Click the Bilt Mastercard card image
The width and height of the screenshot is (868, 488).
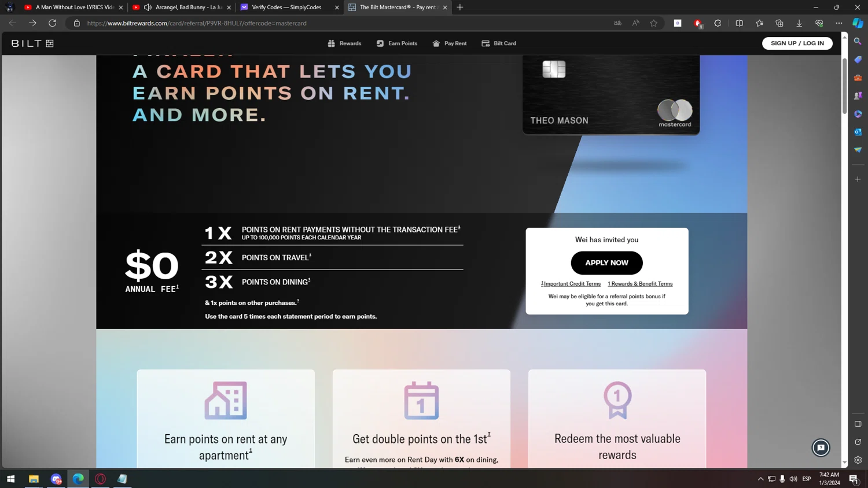[611, 95]
